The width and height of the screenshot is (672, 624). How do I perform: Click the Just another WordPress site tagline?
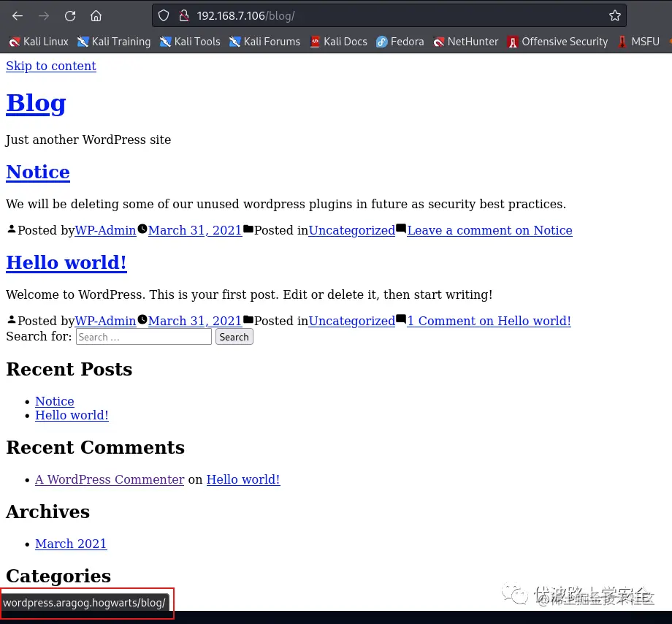[88, 140]
